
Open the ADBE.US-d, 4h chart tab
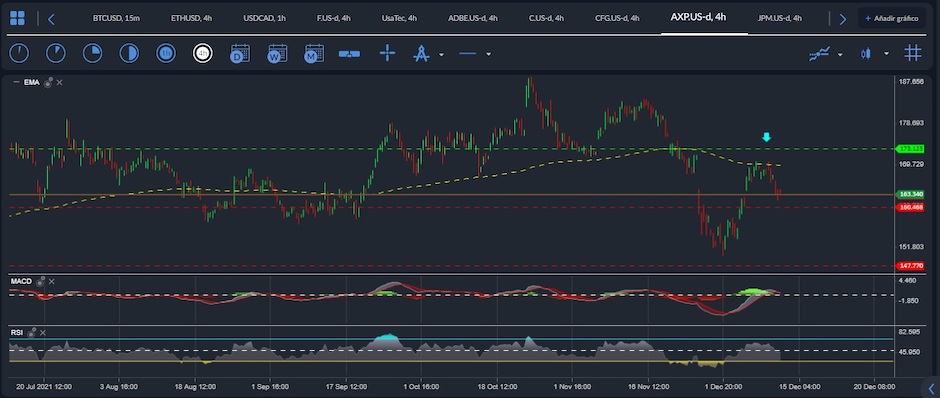pos(473,19)
